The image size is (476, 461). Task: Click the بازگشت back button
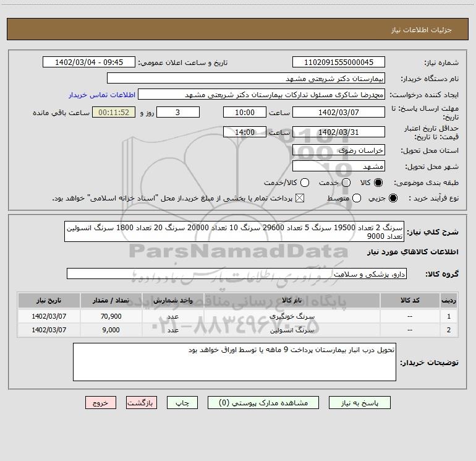(140, 402)
